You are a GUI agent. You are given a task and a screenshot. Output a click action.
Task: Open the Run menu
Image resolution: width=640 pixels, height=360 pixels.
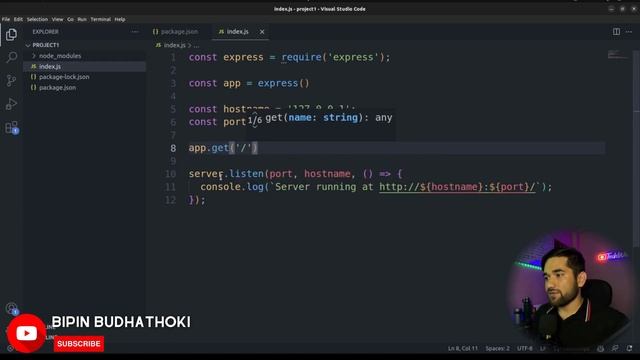[x=82, y=19]
